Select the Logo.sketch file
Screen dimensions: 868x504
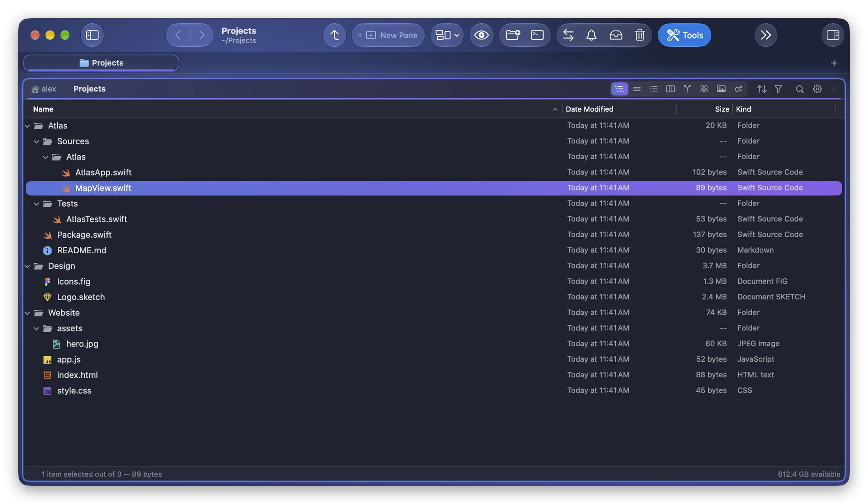click(x=434, y=297)
